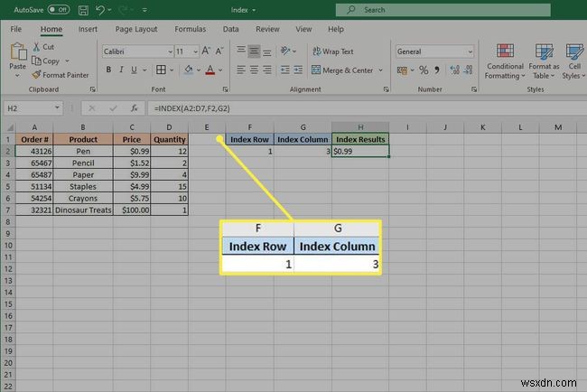Click Decrease Decimal icon
The image size is (587, 392).
(469, 70)
